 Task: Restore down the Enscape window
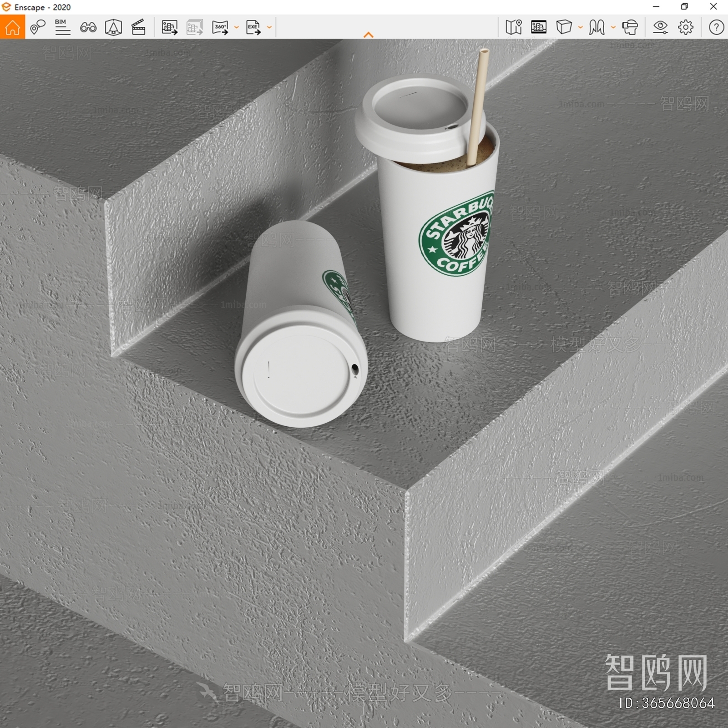[x=685, y=6]
